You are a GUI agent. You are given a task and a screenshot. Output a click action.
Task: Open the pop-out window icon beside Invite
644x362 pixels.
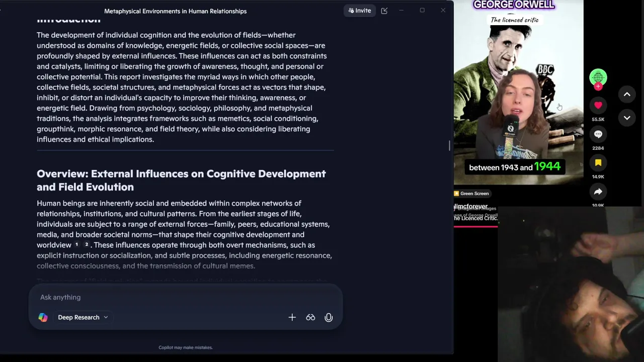[x=384, y=11]
